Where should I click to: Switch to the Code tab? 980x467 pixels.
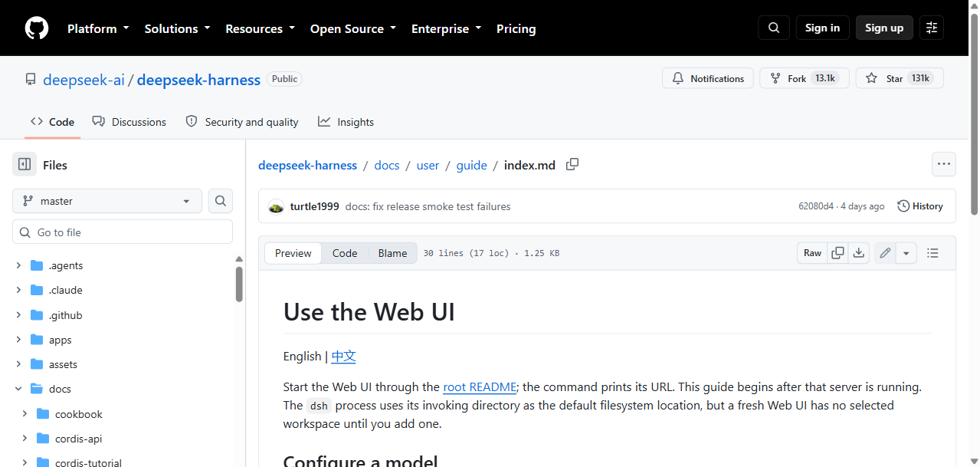click(x=52, y=122)
